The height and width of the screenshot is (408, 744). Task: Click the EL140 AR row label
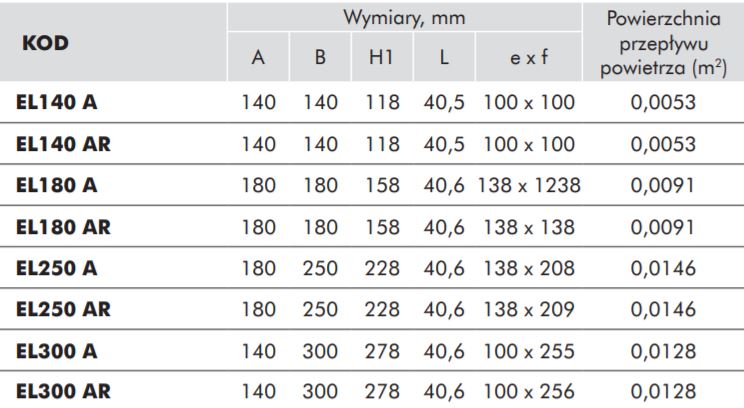[63, 143]
